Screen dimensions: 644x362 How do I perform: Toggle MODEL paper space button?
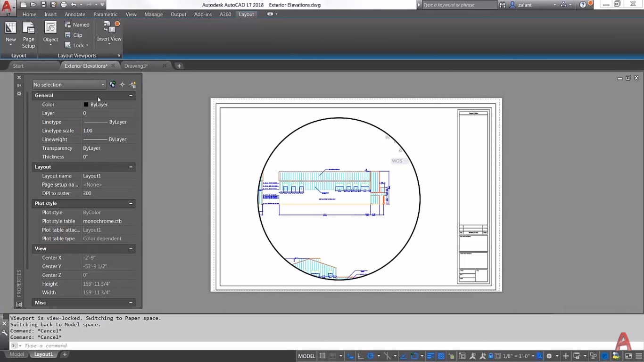[306, 356]
